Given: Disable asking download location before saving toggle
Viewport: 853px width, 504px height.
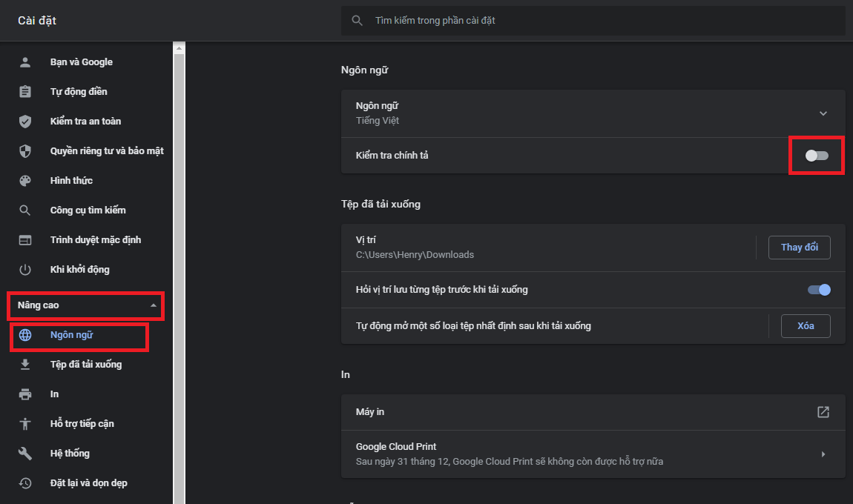Looking at the screenshot, I should tap(819, 290).
